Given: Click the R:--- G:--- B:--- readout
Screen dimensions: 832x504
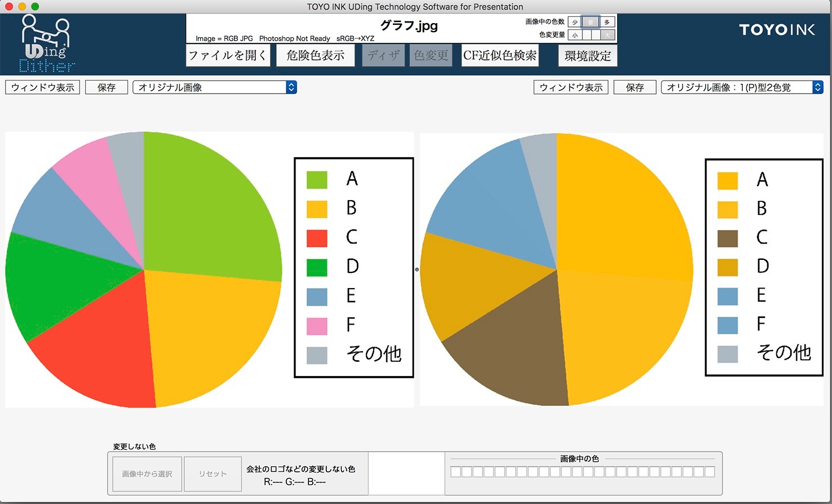Looking at the screenshot, I should point(295,482).
